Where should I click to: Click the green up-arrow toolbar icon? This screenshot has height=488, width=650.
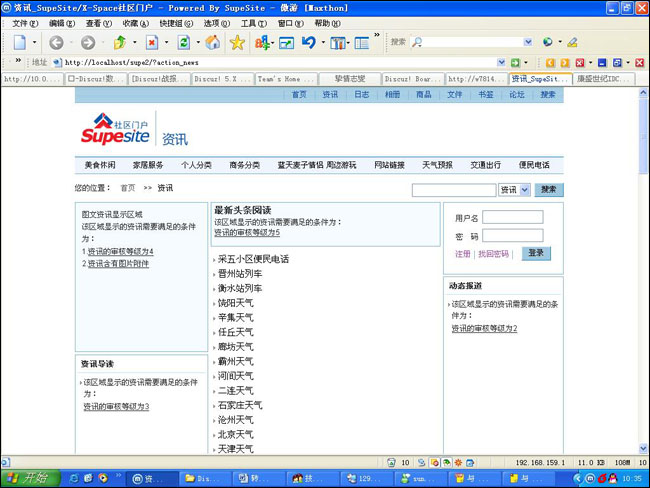[x=120, y=42]
